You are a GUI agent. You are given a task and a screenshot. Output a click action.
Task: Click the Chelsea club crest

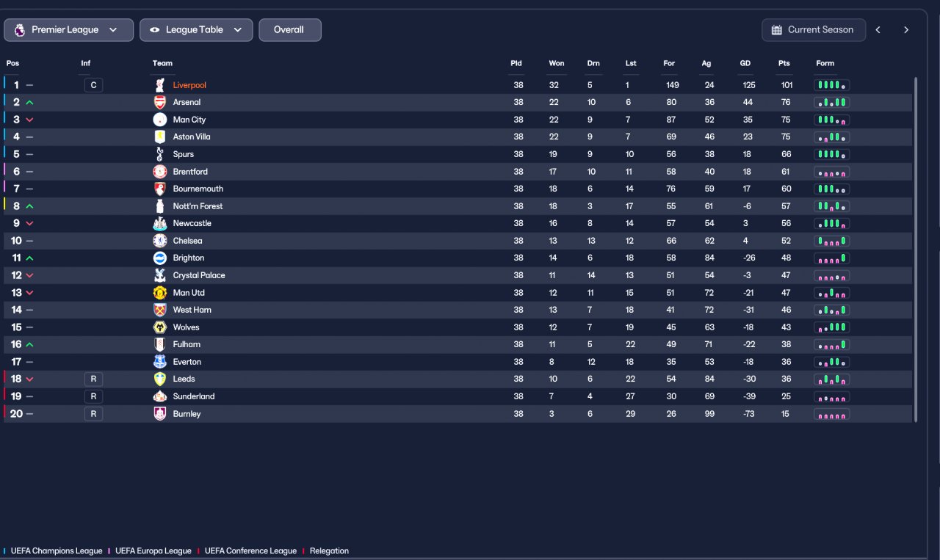click(160, 241)
